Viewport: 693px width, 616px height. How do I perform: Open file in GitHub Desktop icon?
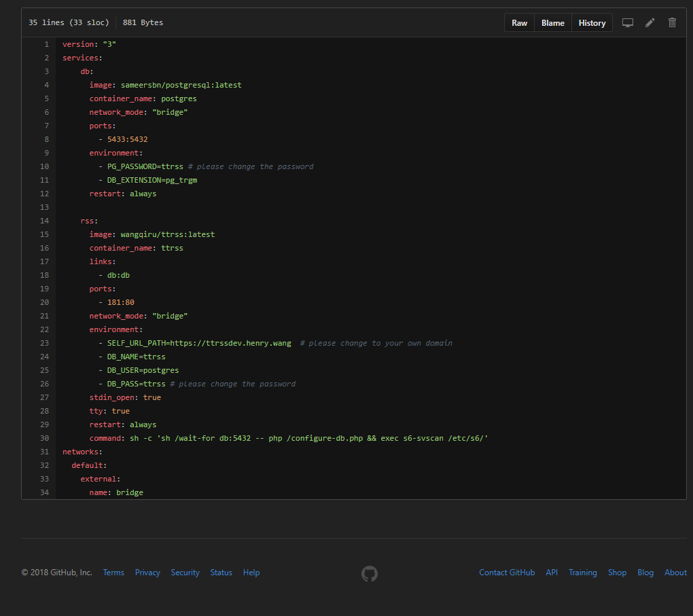[628, 22]
